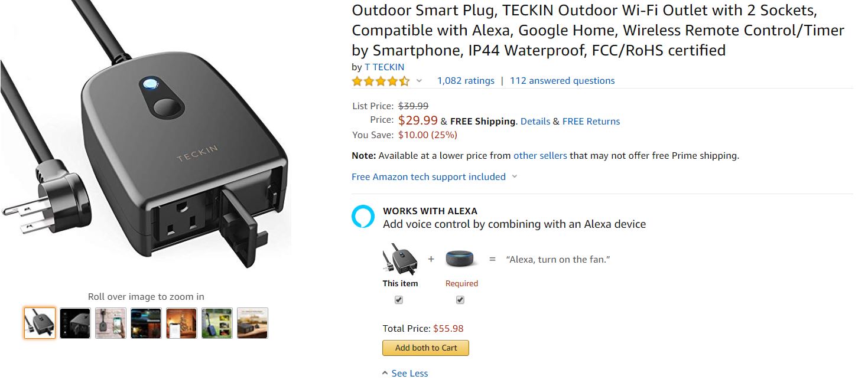
Task: Click the Add both to Cart button
Action: pyautogui.click(x=425, y=348)
